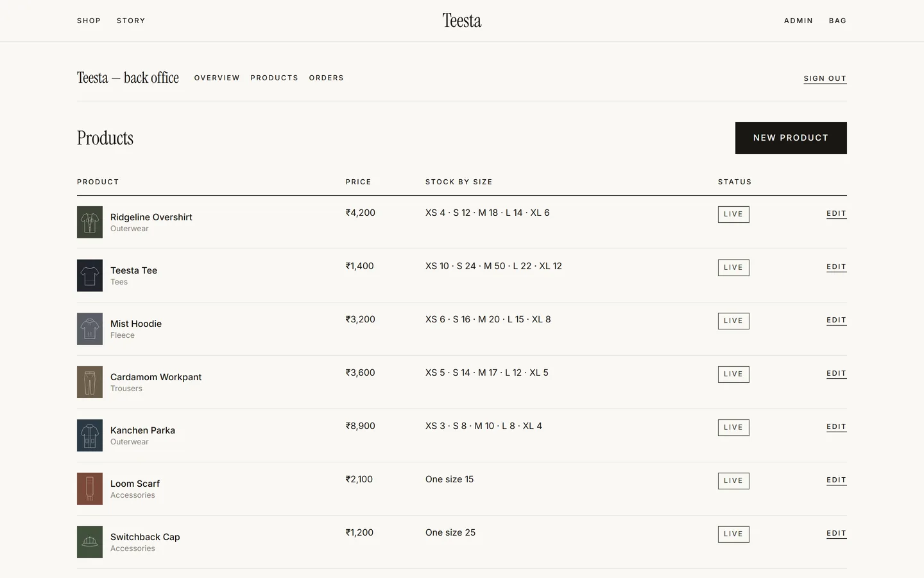Click the ₹8,900 price cell
This screenshot has height=578, width=924.
click(361, 426)
